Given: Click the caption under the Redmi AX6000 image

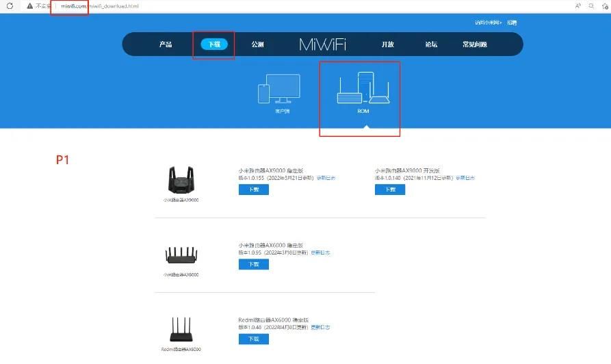Looking at the screenshot, I should (x=181, y=349).
